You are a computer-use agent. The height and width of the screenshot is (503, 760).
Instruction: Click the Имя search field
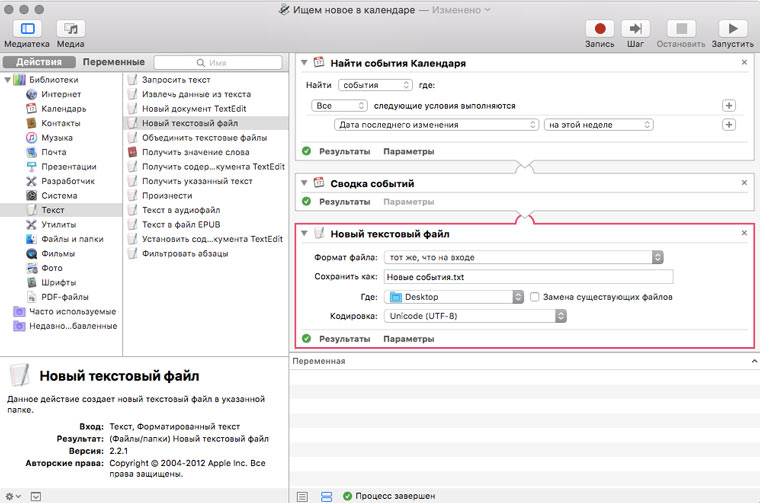point(218,63)
